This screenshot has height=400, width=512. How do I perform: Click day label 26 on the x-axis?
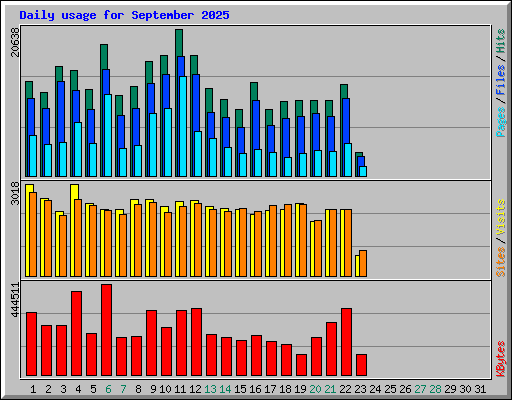pos(405,389)
